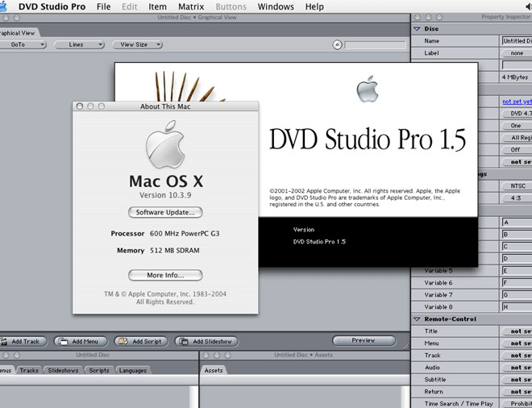Viewport: 532px width, 408px height.
Task: Close the About This Mac window
Action: click(80, 106)
